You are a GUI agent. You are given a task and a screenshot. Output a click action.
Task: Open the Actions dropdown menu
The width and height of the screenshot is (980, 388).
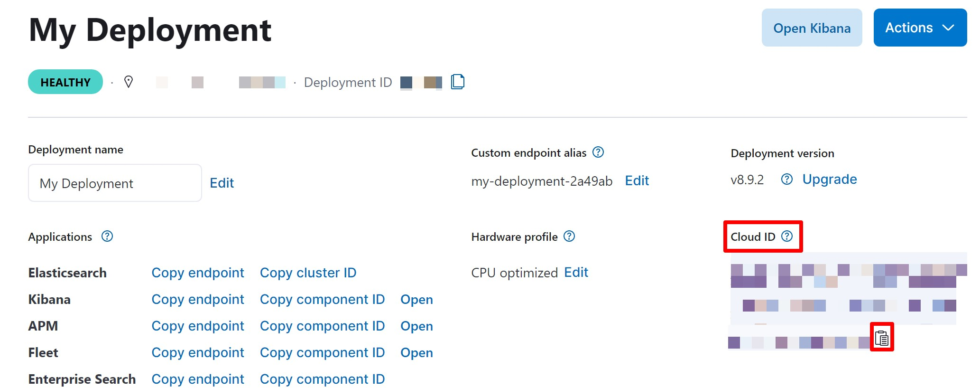[920, 28]
